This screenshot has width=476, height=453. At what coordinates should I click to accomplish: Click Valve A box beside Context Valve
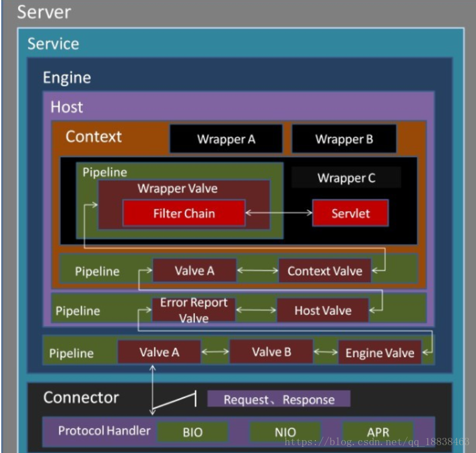(194, 271)
